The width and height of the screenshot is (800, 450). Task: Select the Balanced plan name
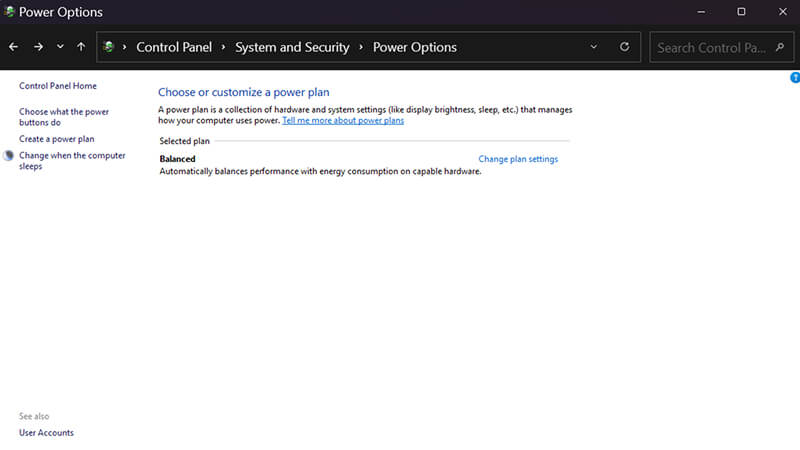coord(177,159)
